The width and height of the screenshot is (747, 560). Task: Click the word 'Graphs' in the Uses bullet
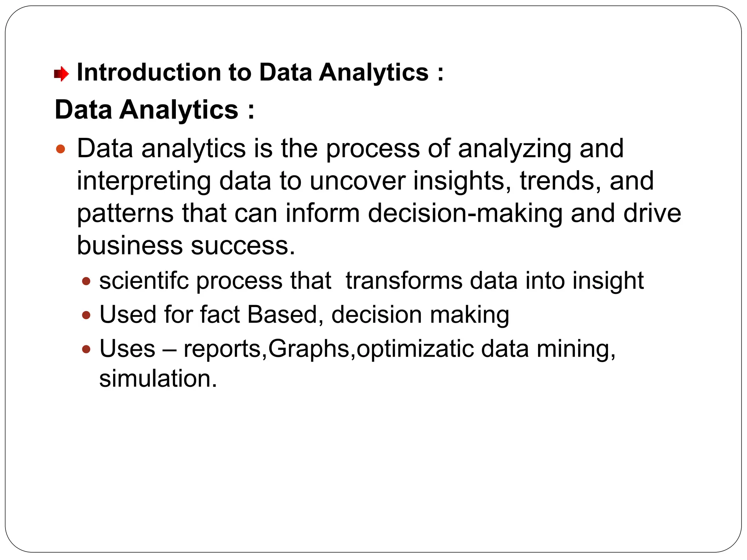click(309, 349)
